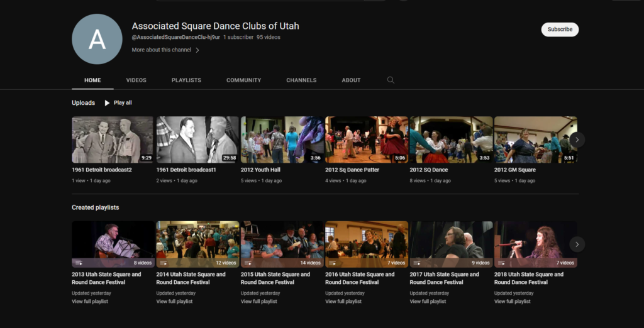The height and width of the screenshot is (328, 644).
Task: View full playlist for 2015 festival
Action: 259,302
